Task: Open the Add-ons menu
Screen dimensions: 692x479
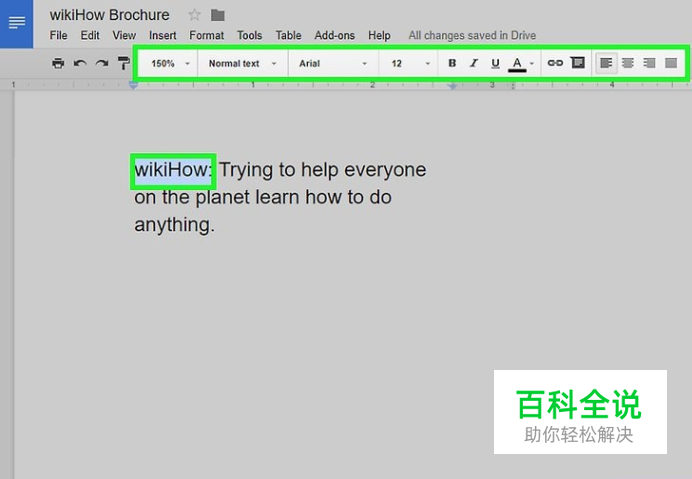Action: [335, 35]
